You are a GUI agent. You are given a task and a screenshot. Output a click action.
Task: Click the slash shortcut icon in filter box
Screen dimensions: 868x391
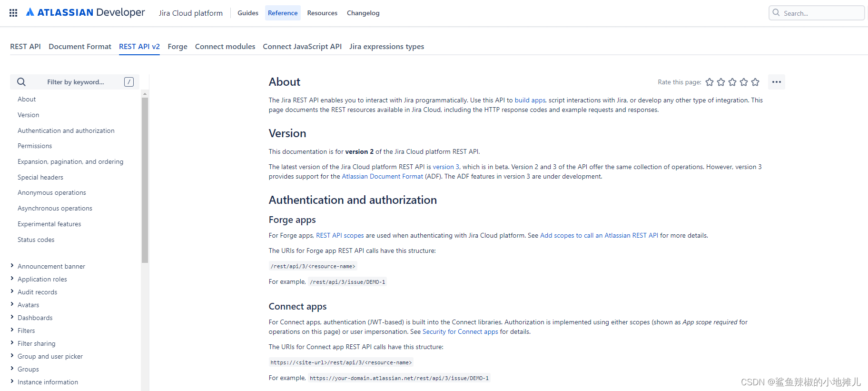129,82
